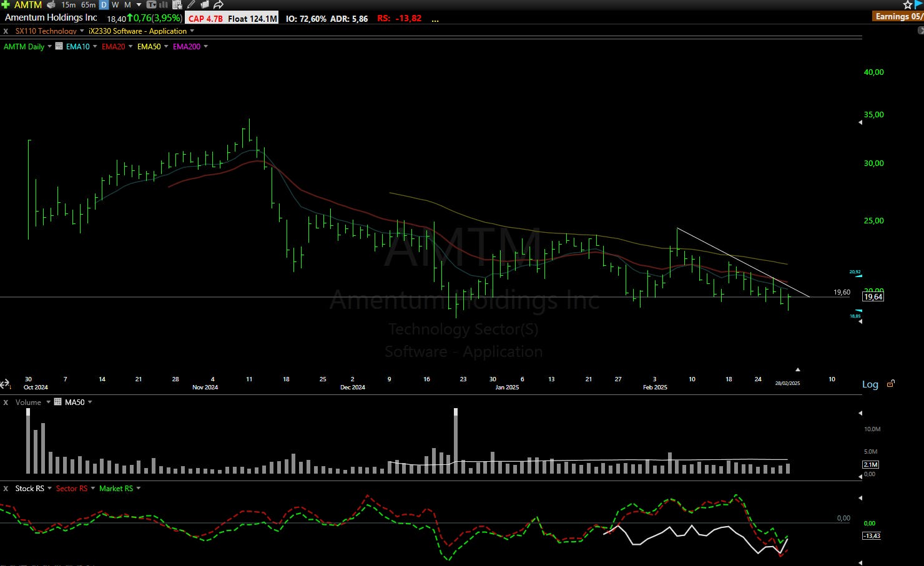Click the Float 124.1M value
The width and height of the screenshot is (924, 566).
(252, 19)
